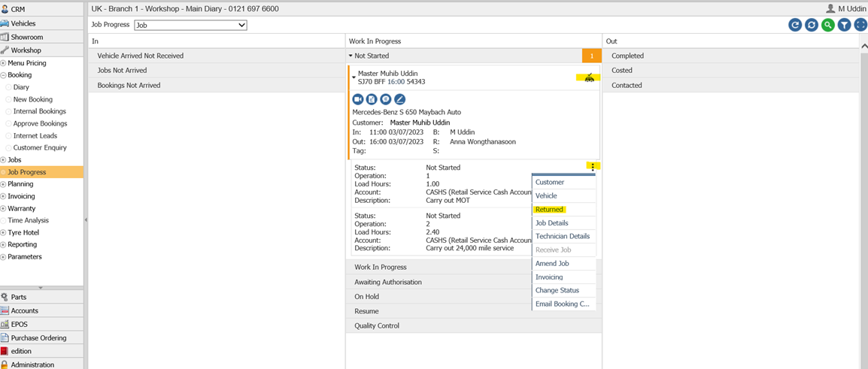Choose Returned in the context menu
868x369 pixels.
564,210
